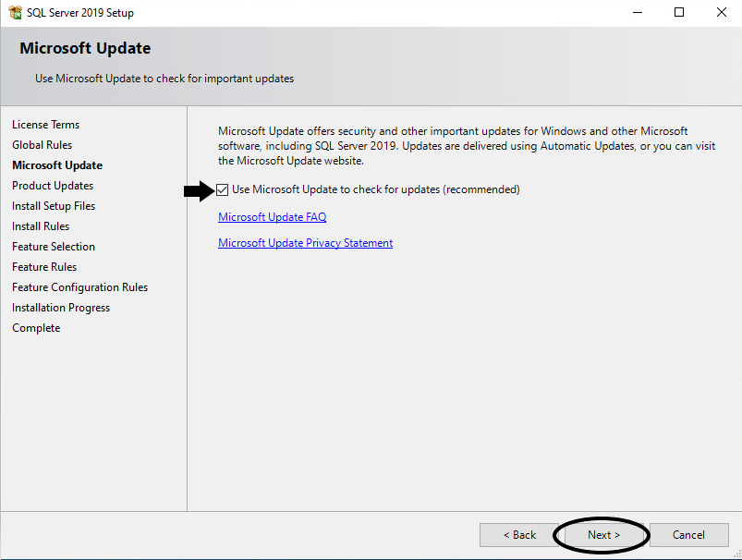Viewport: 742px width, 560px height.
Task: Minimize the setup window
Action: click(x=638, y=12)
